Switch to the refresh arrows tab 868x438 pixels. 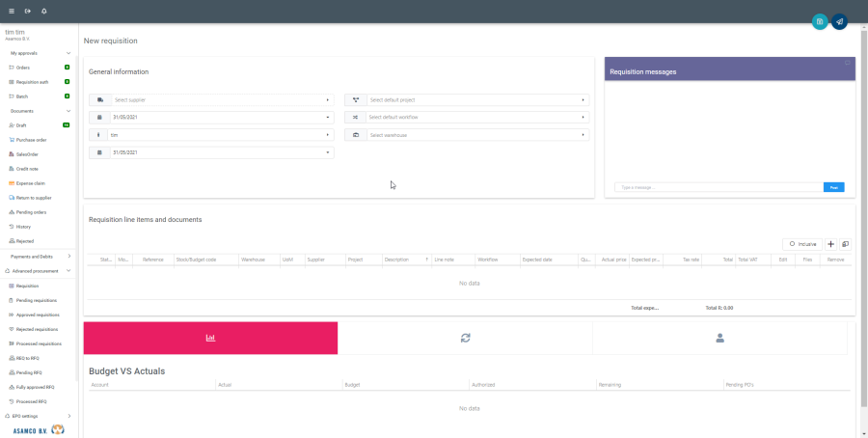tap(465, 338)
